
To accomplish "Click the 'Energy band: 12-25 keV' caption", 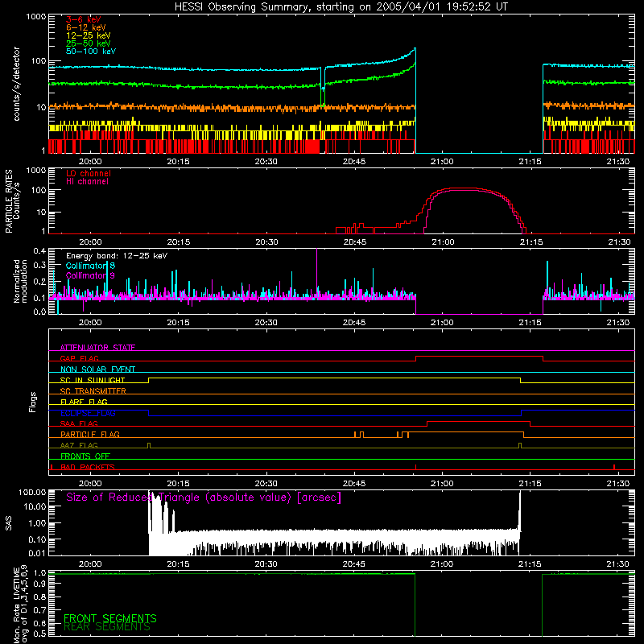I will pos(117,256).
